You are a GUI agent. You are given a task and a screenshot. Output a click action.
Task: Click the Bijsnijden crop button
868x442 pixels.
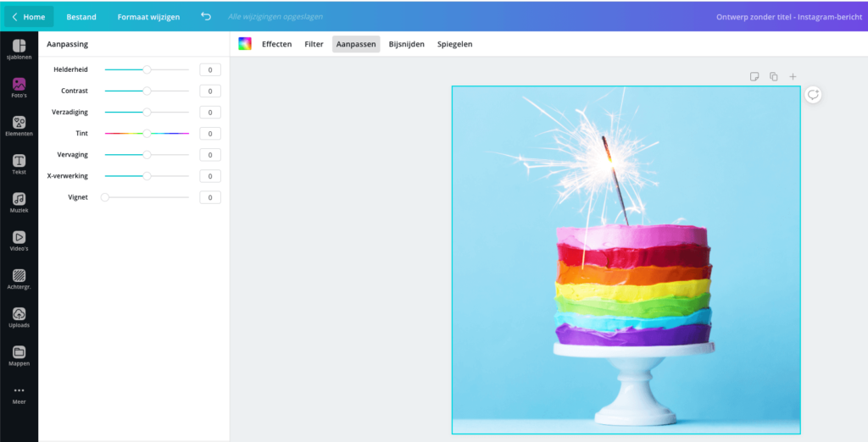(x=406, y=44)
